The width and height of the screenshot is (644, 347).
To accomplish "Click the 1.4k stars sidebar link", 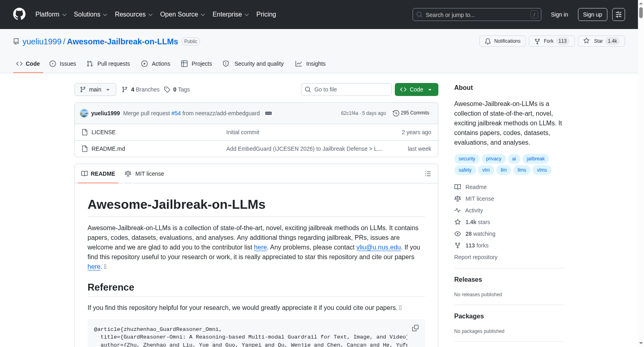I will click(x=473, y=222).
